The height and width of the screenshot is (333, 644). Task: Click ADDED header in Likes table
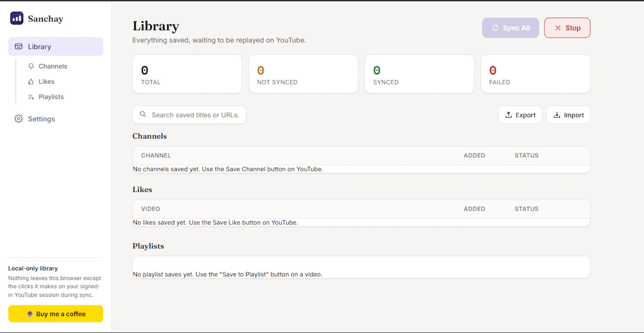[474, 209]
